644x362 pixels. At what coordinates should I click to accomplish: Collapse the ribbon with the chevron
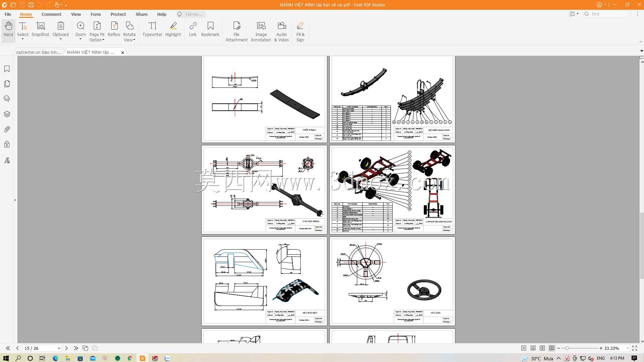(640, 42)
